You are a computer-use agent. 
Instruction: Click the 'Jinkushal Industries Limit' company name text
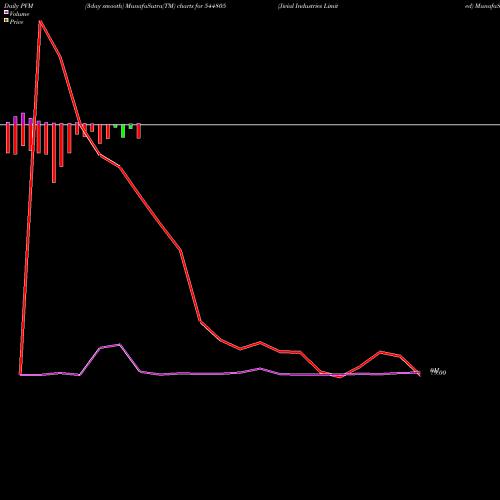click(x=308, y=6)
